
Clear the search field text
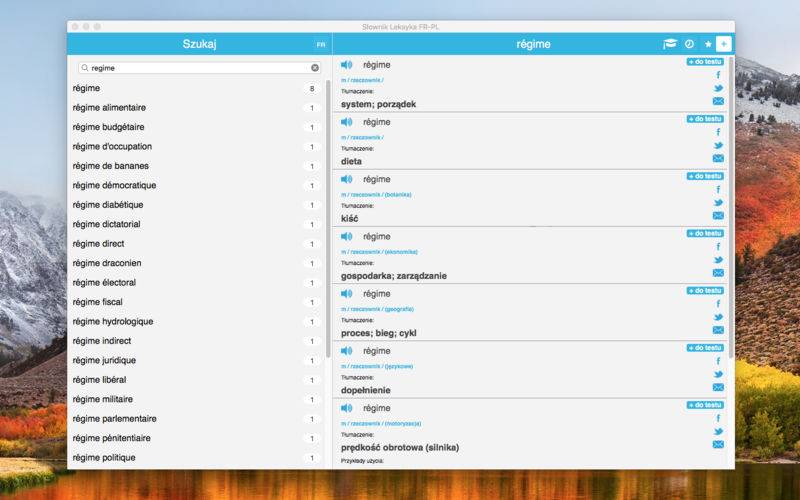[315, 67]
